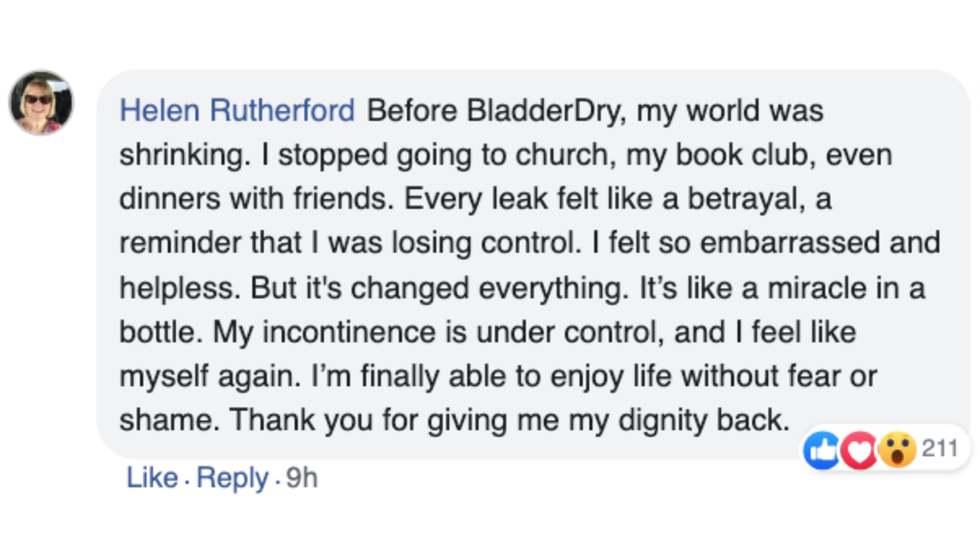View the 211 reactions count
980x552 pixels.
pos(940,448)
